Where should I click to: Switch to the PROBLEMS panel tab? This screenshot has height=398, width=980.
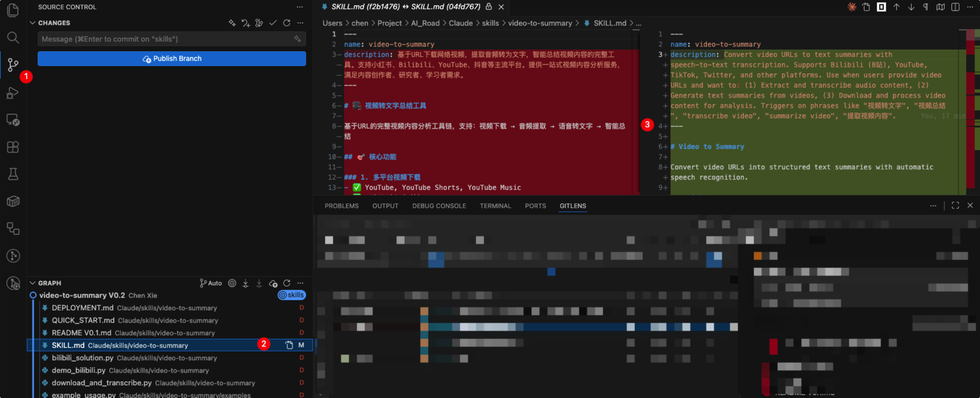pyautogui.click(x=341, y=206)
